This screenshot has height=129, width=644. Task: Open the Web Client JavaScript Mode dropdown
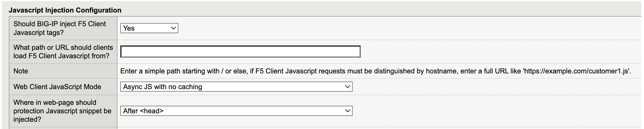tap(236, 87)
